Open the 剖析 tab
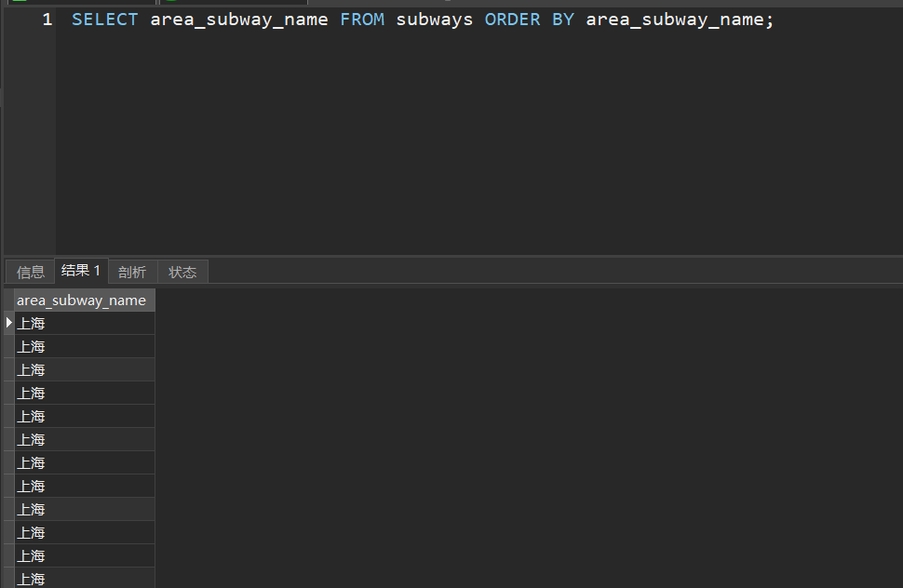The height and width of the screenshot is (588, 903). pyautogui.click(x=132, y=272)
